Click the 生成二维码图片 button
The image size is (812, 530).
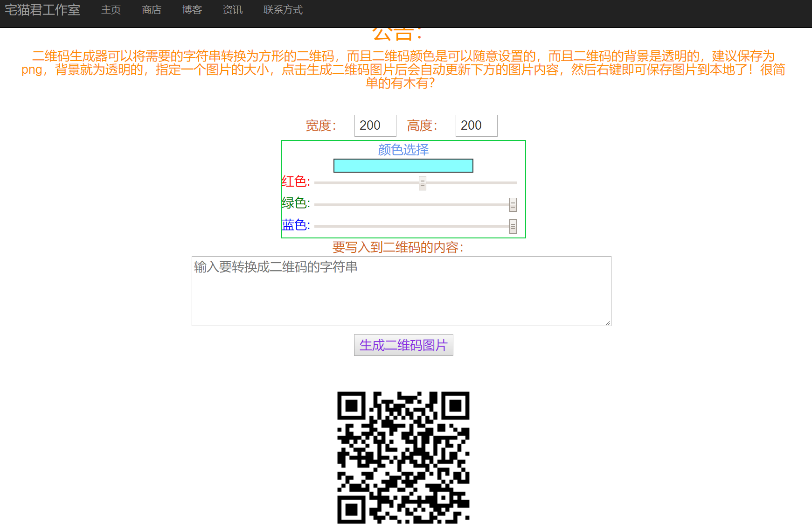[x=403, y=345]
